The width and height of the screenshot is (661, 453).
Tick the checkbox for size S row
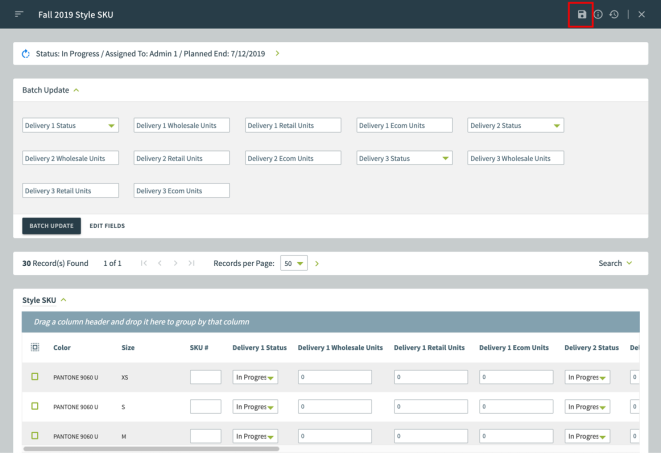pyautogui.click(x=34, y=407)
